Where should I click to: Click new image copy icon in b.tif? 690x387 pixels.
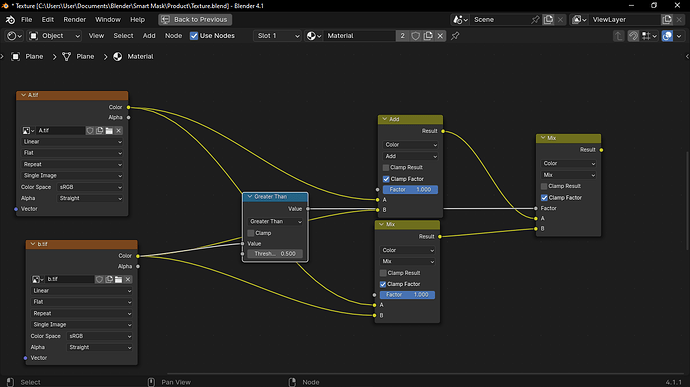coord(109,280)
